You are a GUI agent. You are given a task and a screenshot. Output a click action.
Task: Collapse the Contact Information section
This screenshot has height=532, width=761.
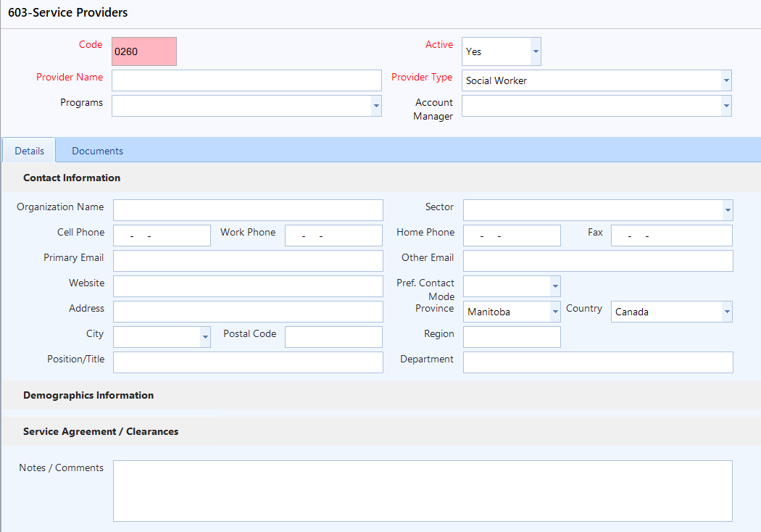[72, 178]
